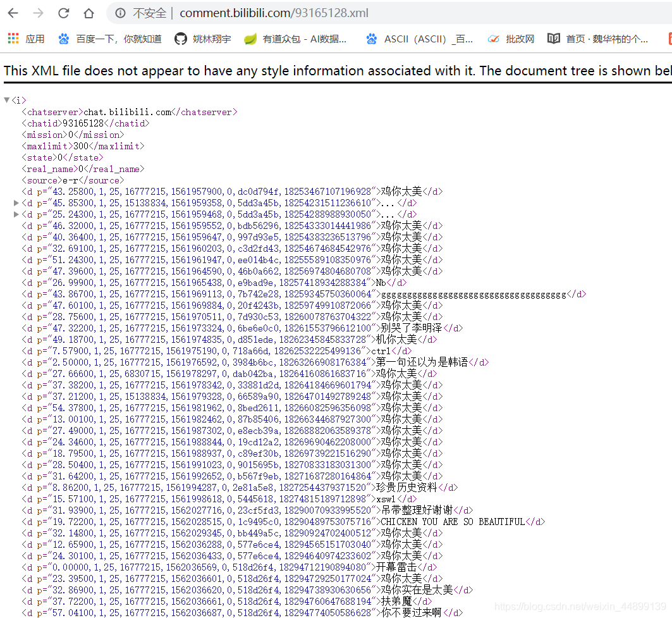This screenshot has width=672, height=618.
Task: Select the source value e-r
Action: [70, 180]
